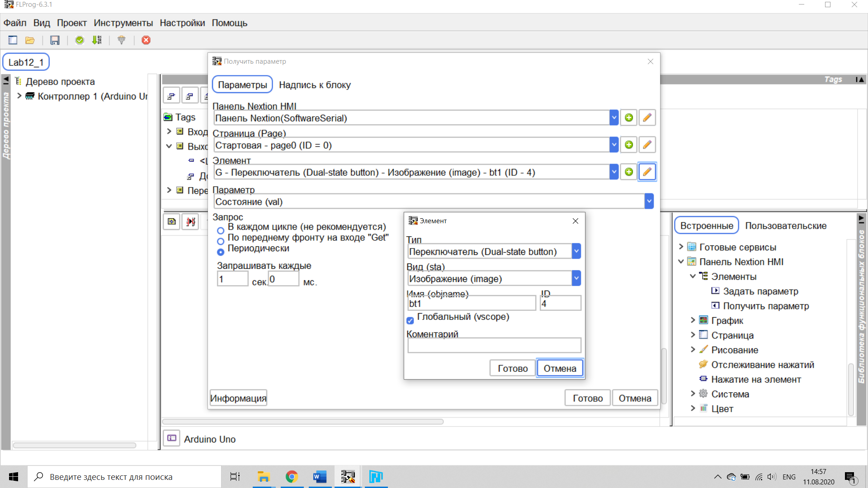Click pencil edit icon beside Nextion panel dropdown
The image size is (868, 488).
[x=647, y=118]
